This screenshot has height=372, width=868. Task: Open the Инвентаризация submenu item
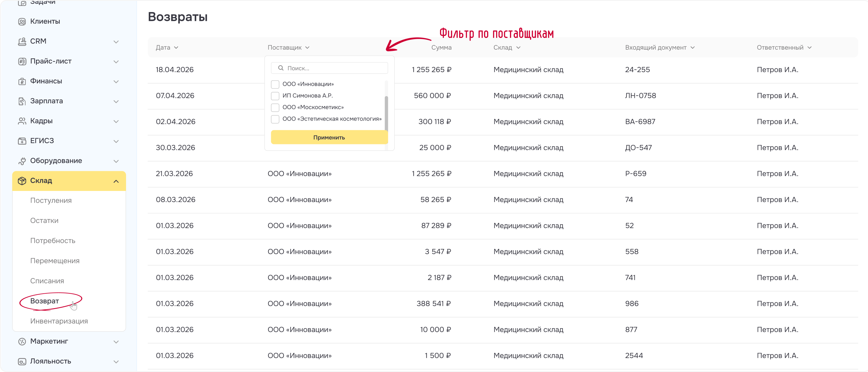(x=59, y=321)
